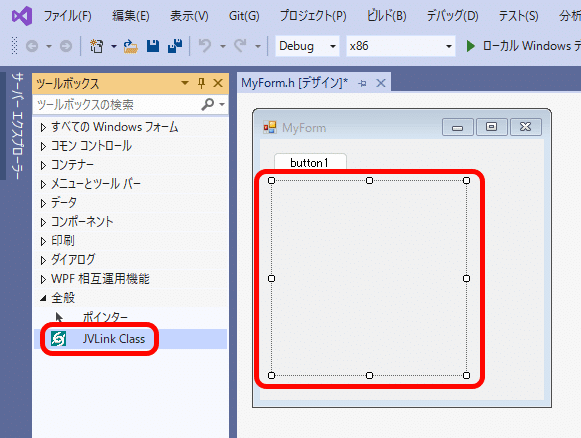Screen dimensions: 581x438
Task: Click the open file folder icon
Action: pyautogui.click(x=130, y=46)
